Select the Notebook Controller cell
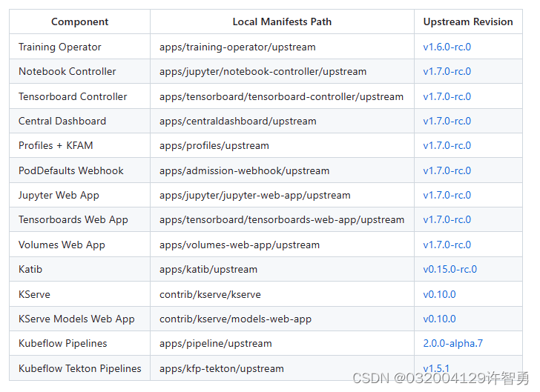The width and height of the screenshot is (540, 392). coord(79,71)
